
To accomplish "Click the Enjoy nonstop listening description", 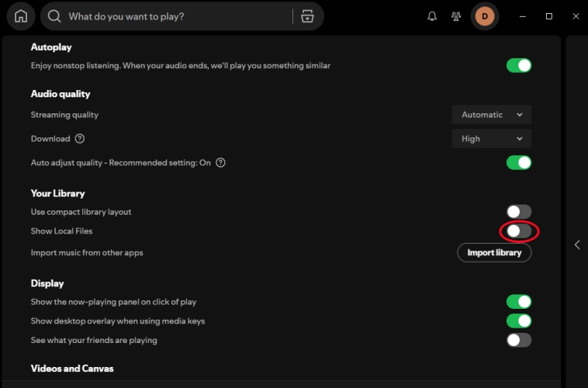I will click(181, 65).
